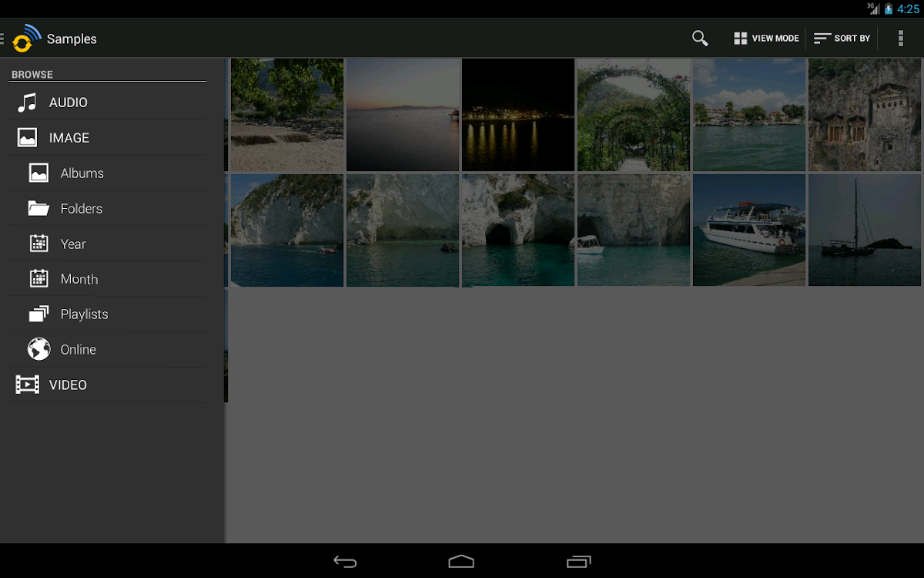This screenshot has width=924, height=578.
Task: Browse images by Year
Action: tap(73, 244)
